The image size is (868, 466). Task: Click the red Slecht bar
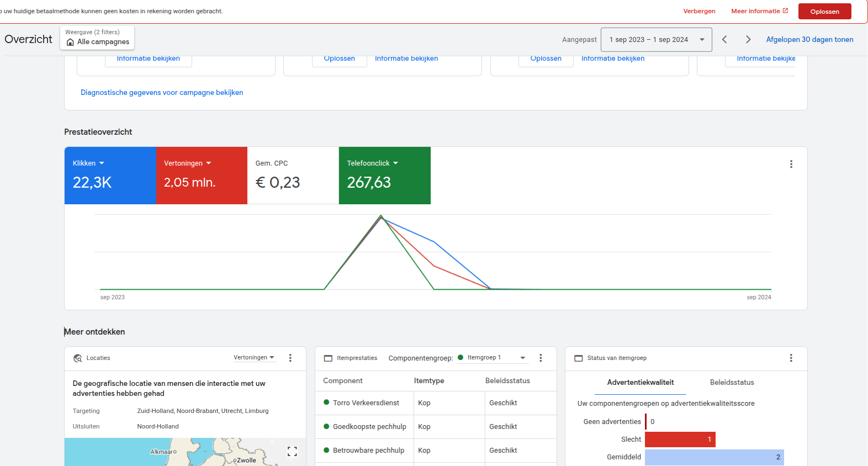(x=680, y=439)
